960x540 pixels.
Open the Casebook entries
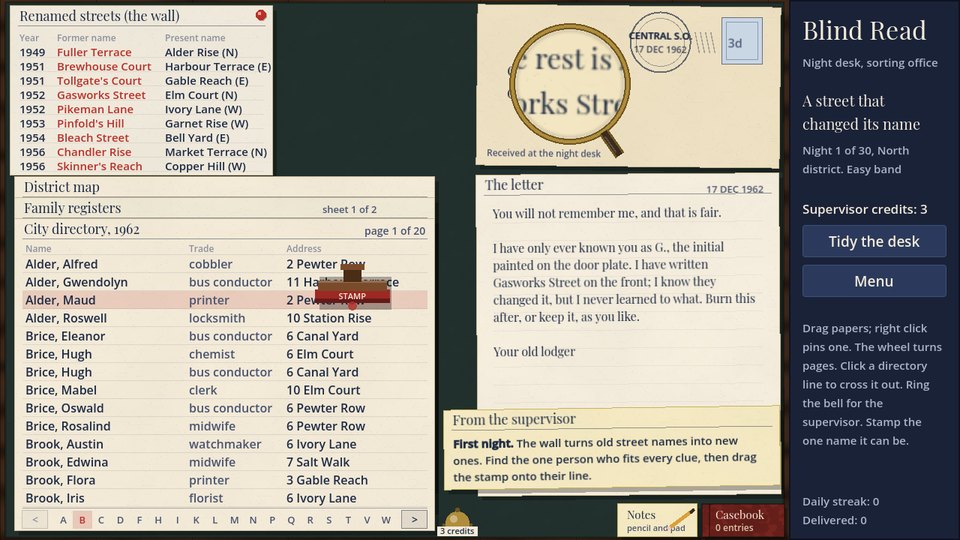pos(743,520)
